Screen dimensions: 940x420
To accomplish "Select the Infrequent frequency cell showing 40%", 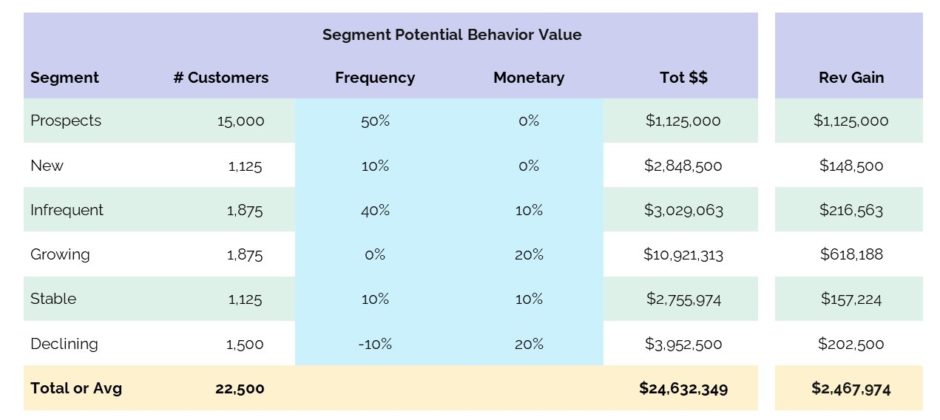I will point(375,210).
